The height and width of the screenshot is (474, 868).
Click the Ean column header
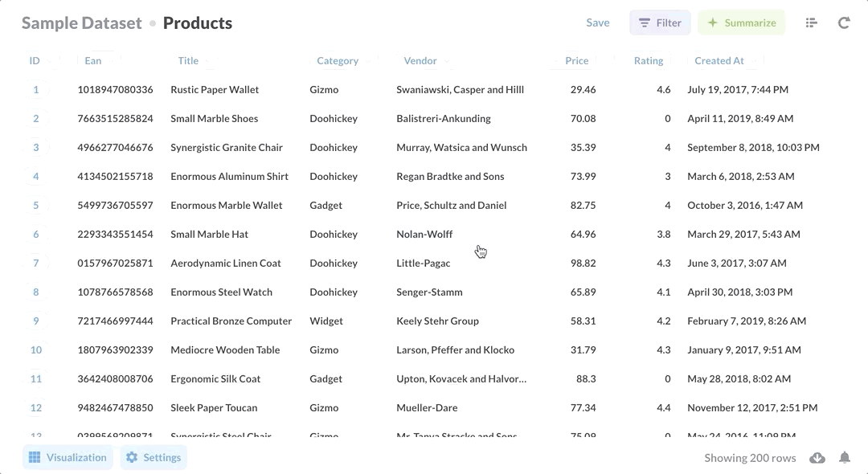pos(93,61)
